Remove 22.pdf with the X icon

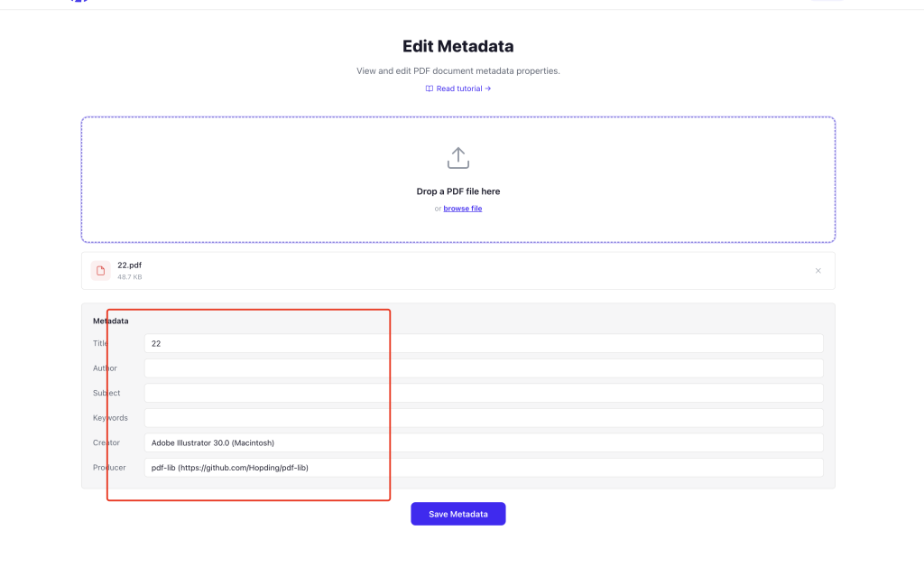(818, 271)
